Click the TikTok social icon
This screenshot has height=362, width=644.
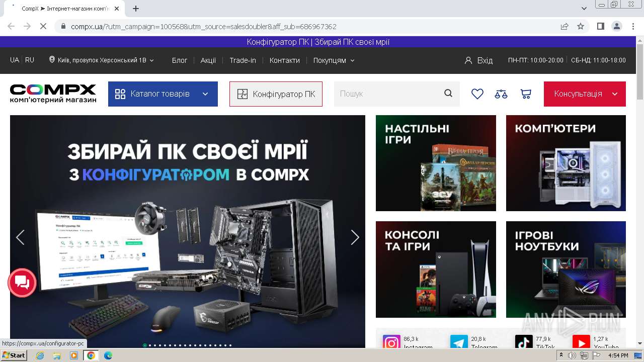pos(524,342)
